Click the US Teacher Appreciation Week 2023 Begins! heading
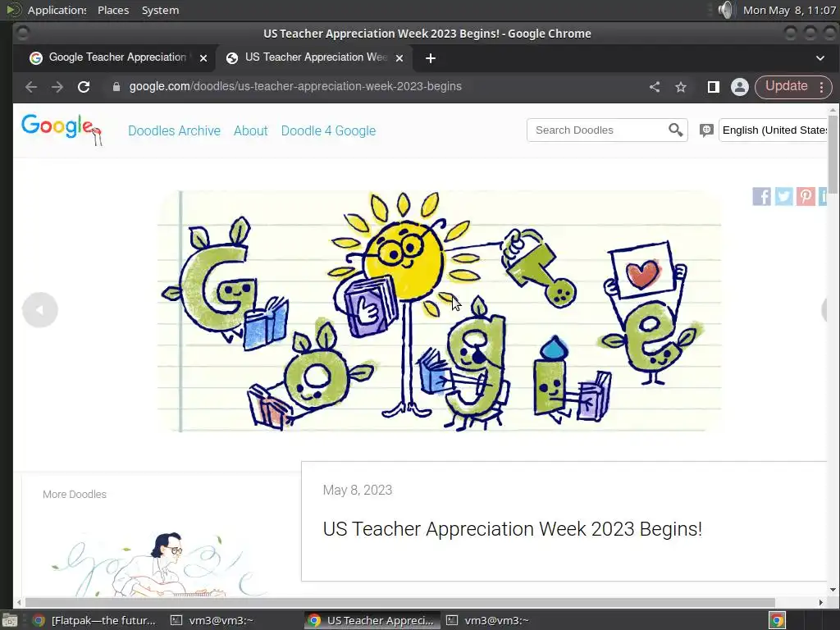The width and height of the screenshot is (840, 630). pos(512,529)
